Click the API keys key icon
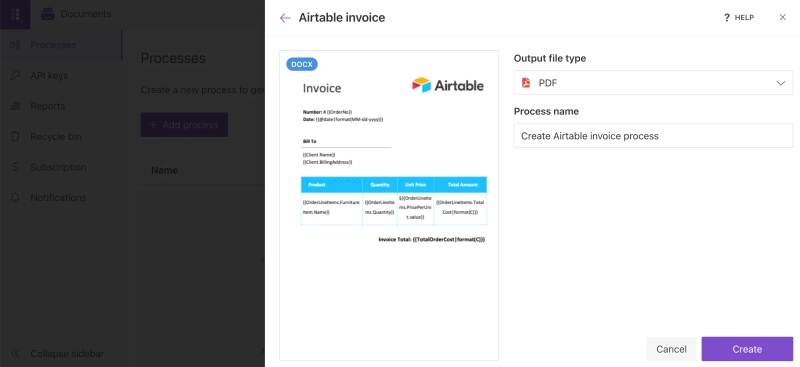 [x=15, y=76]
